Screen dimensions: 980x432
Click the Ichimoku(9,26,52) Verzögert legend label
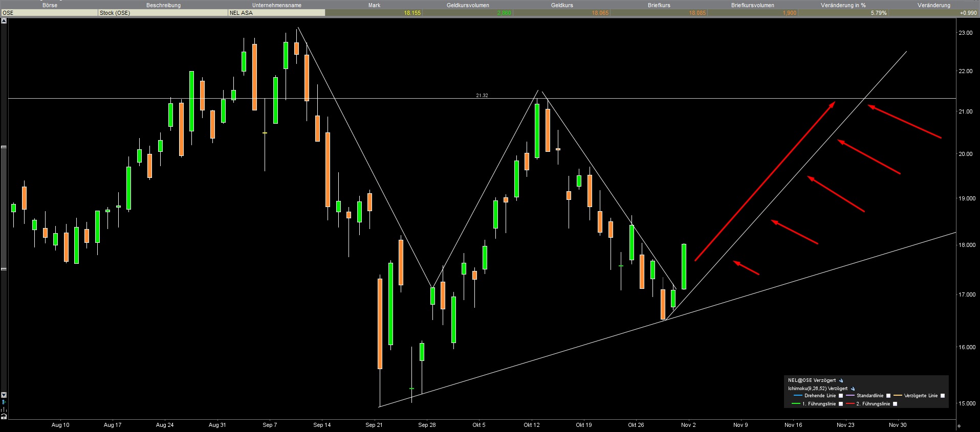818,389
